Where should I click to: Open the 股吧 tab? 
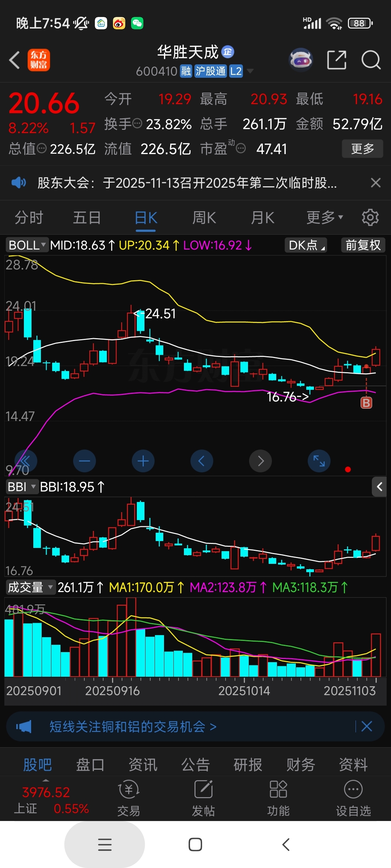38,765
